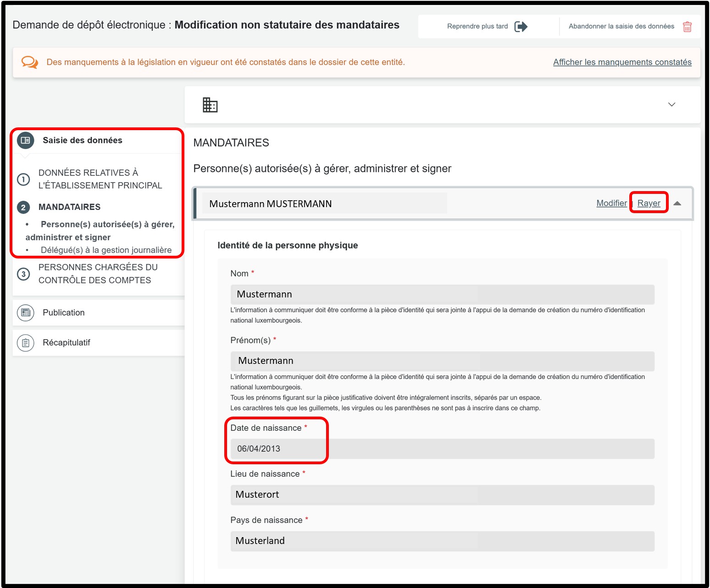Click the Récapitulatif clipboard icon
This screenshot has height=588, width=710.
pos(26,343)
